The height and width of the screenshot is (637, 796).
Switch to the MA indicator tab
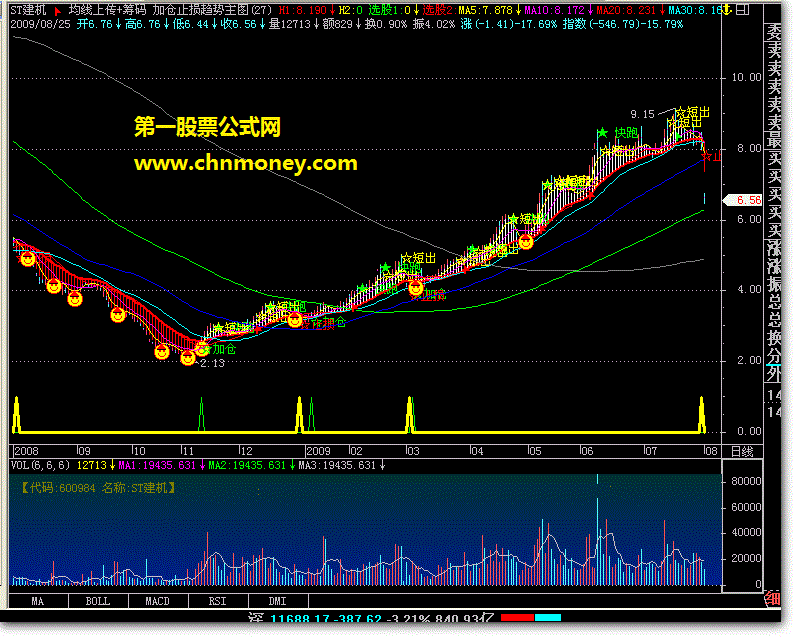pyautogui.click(x=38, y=601)
